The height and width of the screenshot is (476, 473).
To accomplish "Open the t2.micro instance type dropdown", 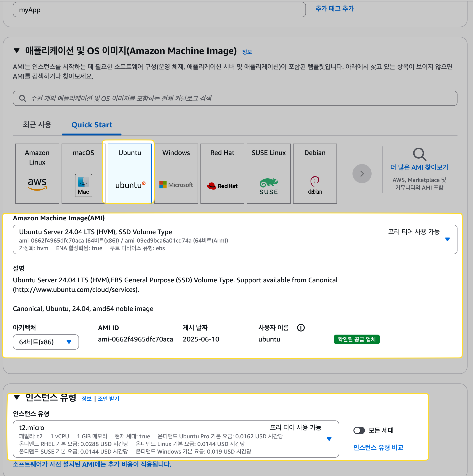I will pyautogui.click(x=176, y=439).
